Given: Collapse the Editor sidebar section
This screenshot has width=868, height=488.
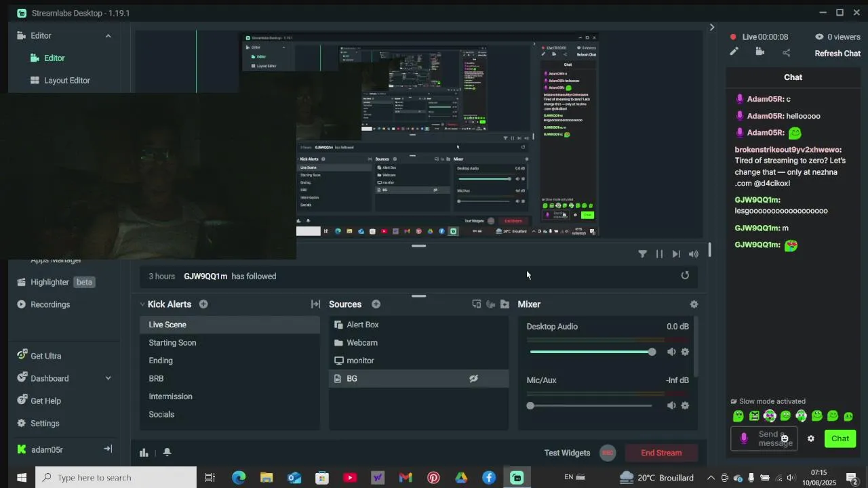Looking at the screenshot, I should pos(108,36).
